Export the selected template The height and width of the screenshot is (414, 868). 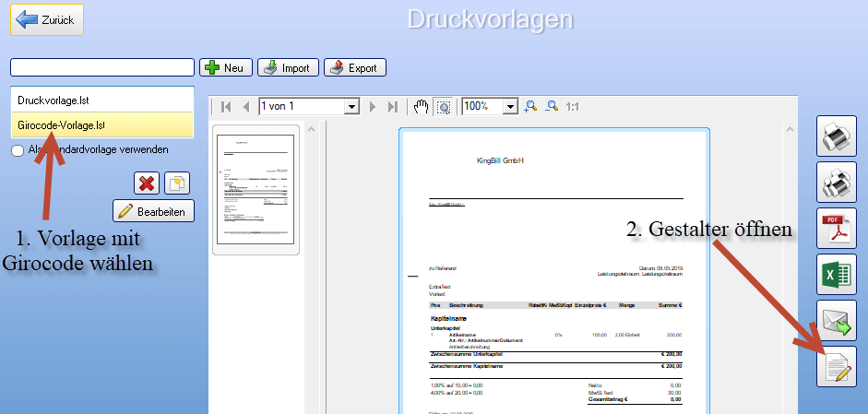coord(355,67)
